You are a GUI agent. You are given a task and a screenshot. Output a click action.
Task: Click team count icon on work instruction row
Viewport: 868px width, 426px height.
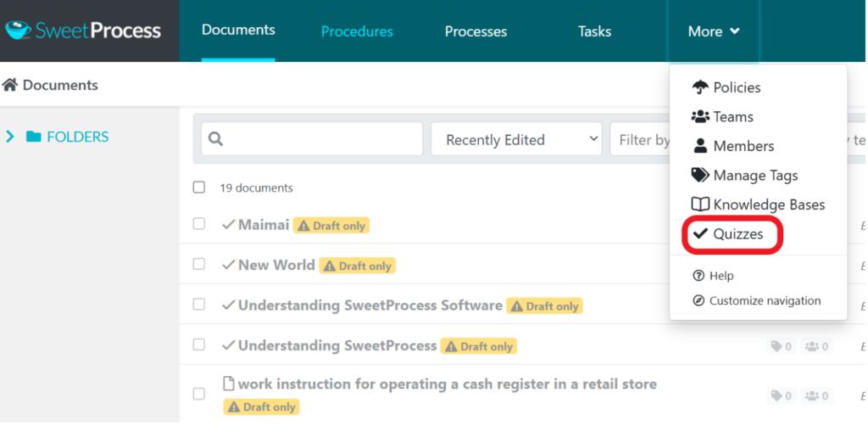(x=811, y=395)
